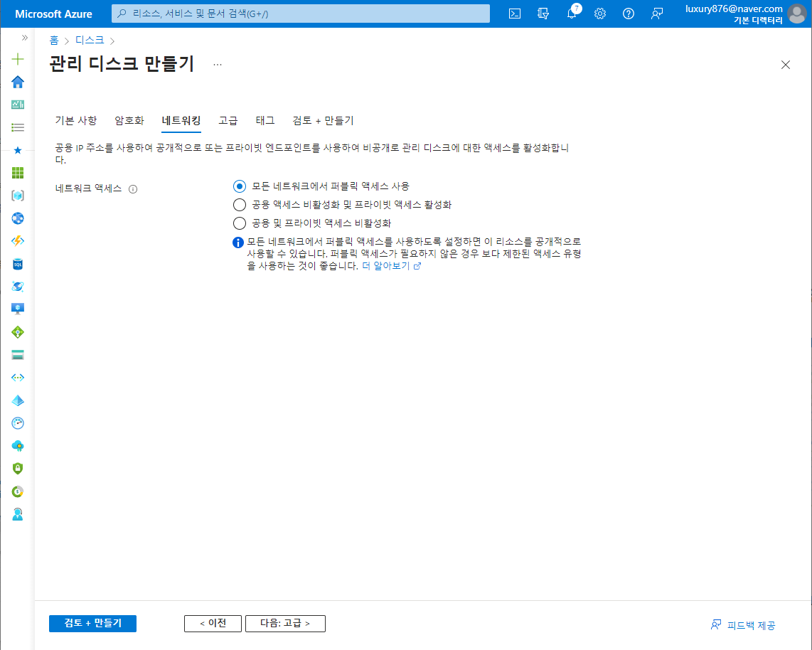The width and height of the screenshot is (812, 650).
Task: Open Azure Active Directory pyramid icon
Action: (18, 400)
